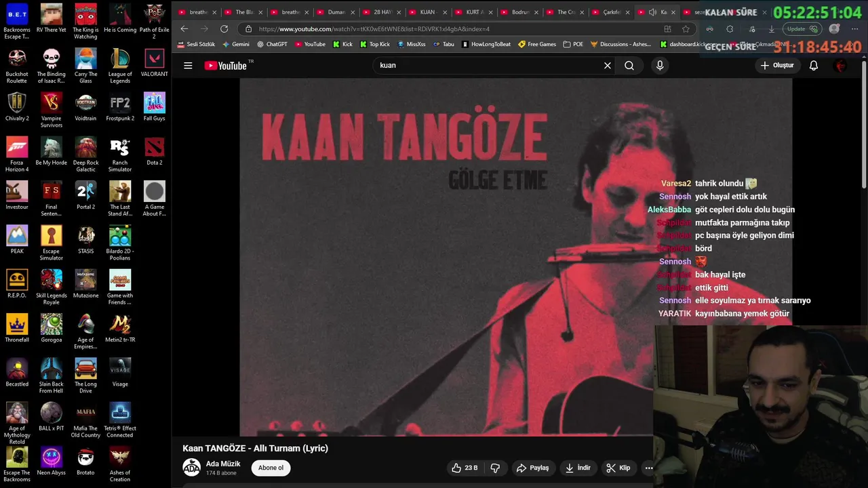
Task: Dislike the video
Action: 495,468
